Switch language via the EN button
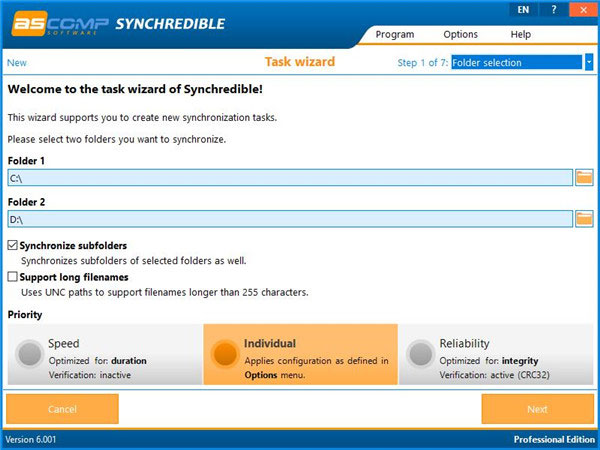This screenshot has width=600, height=450. [x=523, y=10]
